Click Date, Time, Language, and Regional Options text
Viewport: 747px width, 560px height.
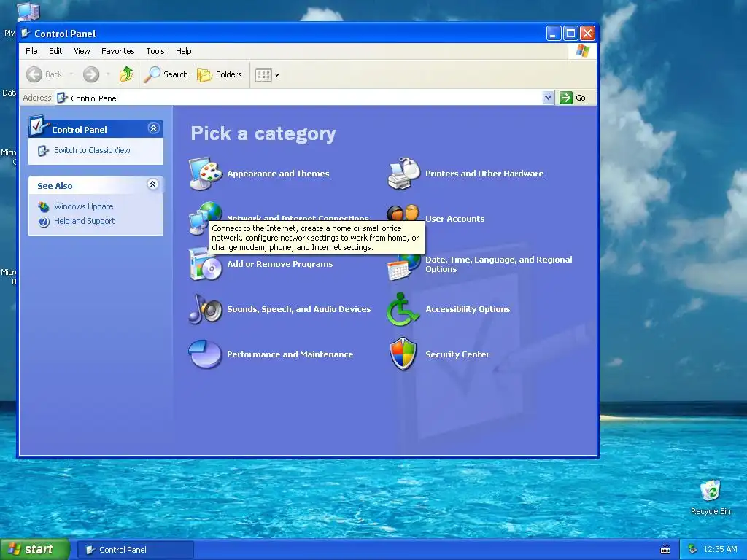pos(499,264)
